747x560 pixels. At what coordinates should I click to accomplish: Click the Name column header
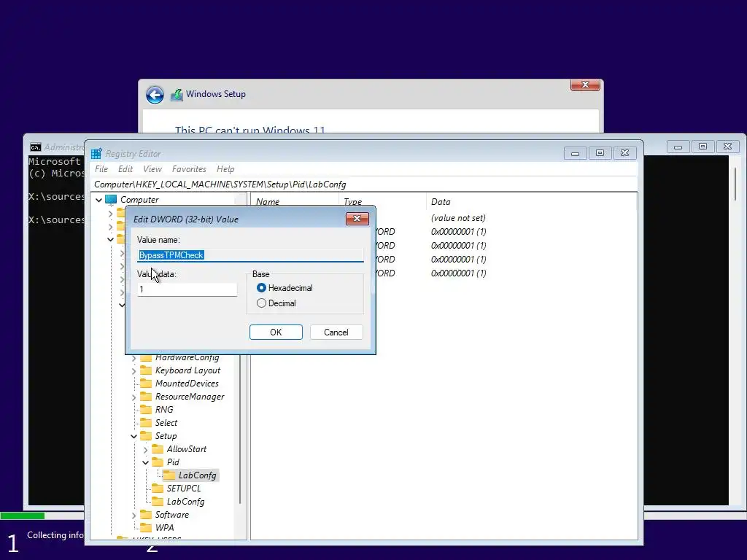pos(295,201)
